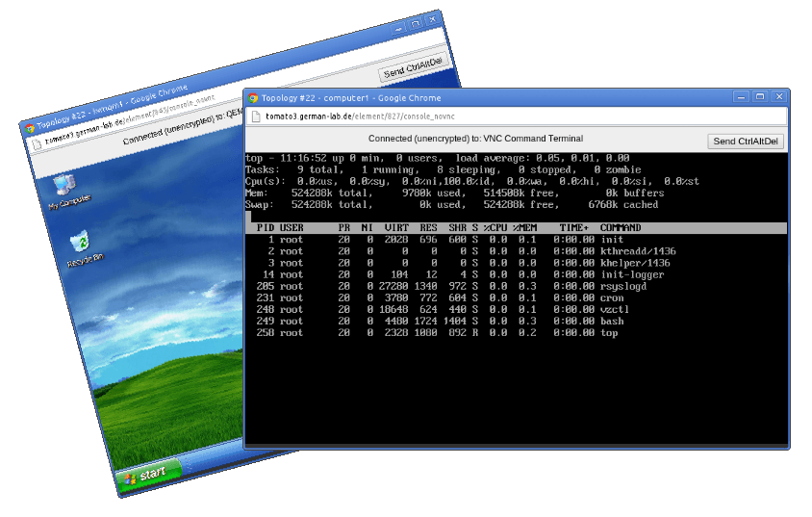Screen dimensions: 812x517
Task: Select the Recycle Bin desktop icon
Action: pos(82,242)
